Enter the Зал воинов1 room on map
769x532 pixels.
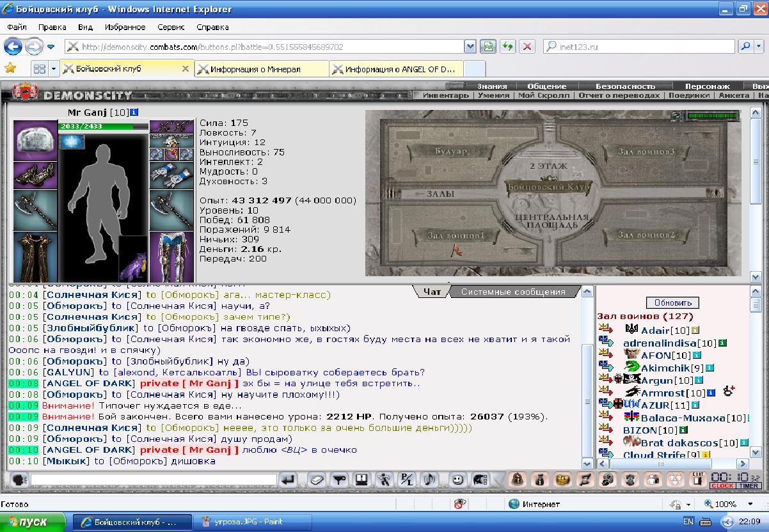tap(455, 235)
